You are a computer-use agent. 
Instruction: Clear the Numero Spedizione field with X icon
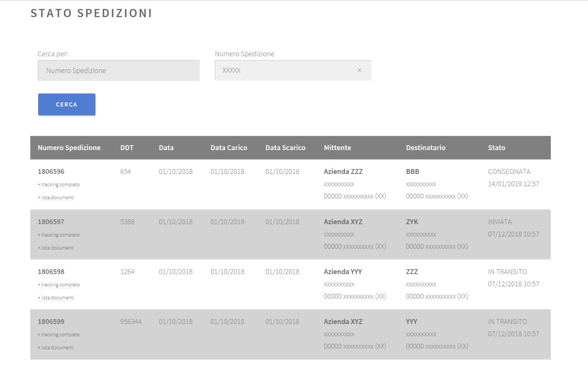[360, 70]
